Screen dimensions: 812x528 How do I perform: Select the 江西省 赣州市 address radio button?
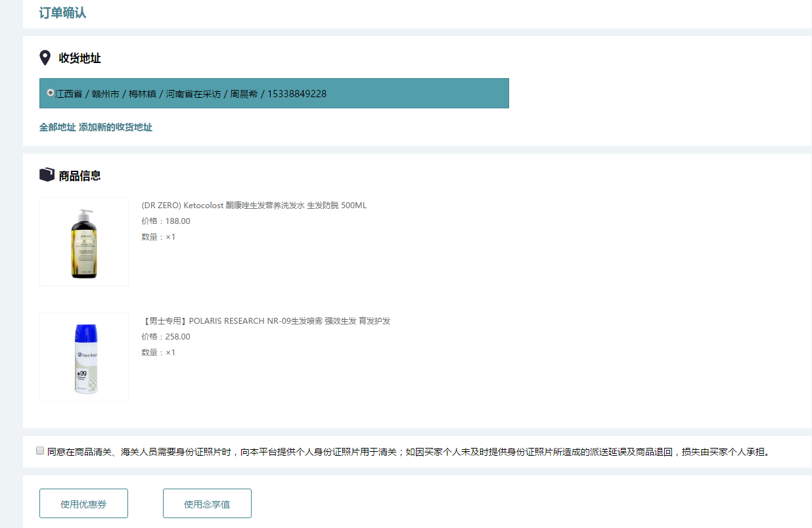click(x=51, y=93)
